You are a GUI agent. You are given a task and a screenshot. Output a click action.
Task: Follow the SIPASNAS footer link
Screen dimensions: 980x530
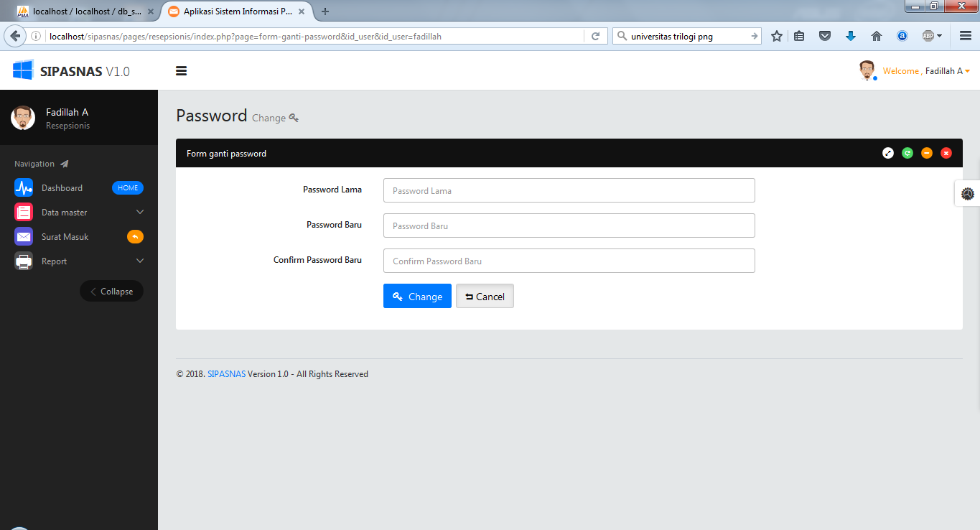click(x=226, y=374)
